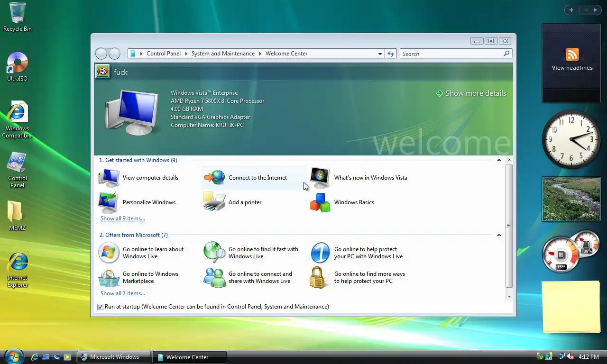
Task: Click the sidebar previous gadgets arrow
Action: (x=586, y=10)
